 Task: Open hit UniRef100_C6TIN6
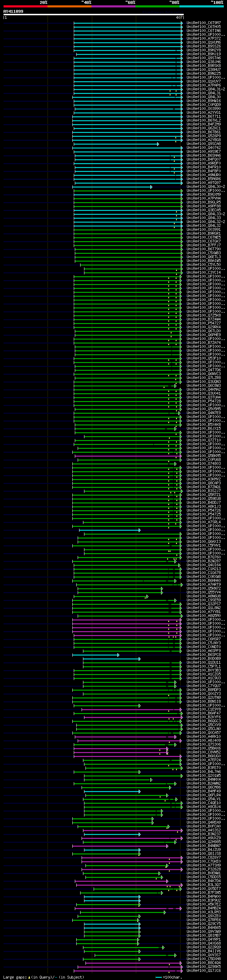tap(203, 31)
